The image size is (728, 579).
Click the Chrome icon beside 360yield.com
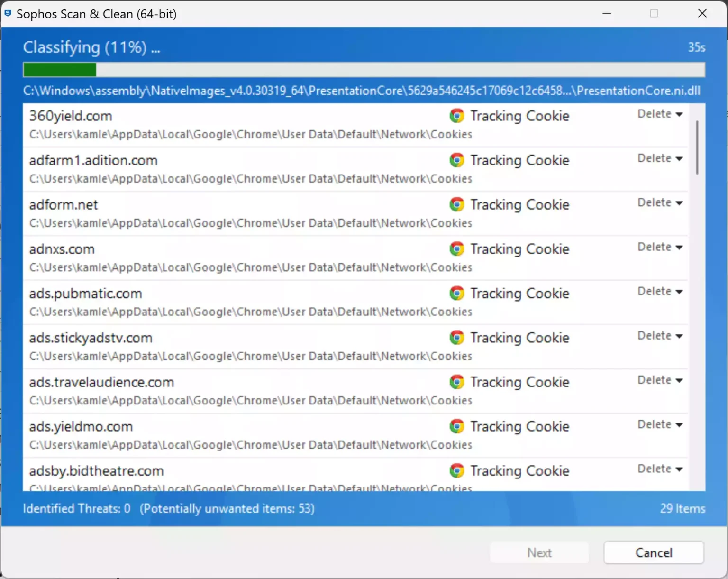click(456, 116)
